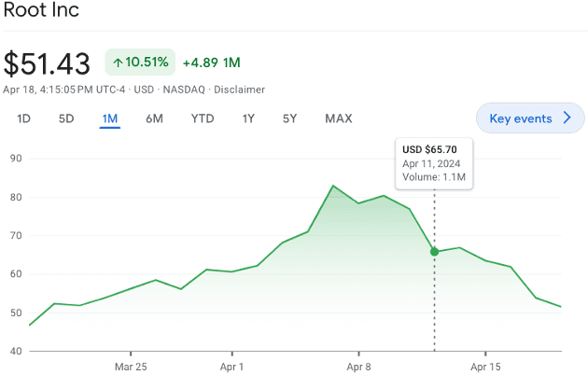Screen dimensions: 588x375
Task: Switch chart to 6M range
Action: click(x=154, y=118)
